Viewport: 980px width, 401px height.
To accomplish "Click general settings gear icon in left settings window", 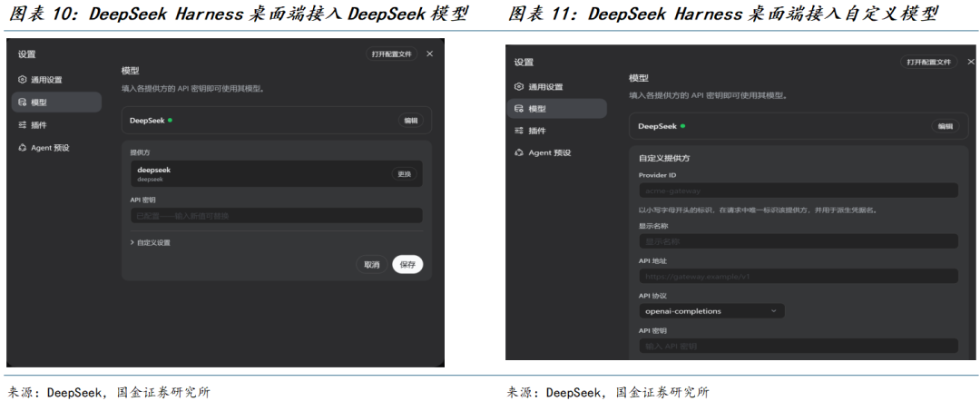I will click(x=23, y=80).
